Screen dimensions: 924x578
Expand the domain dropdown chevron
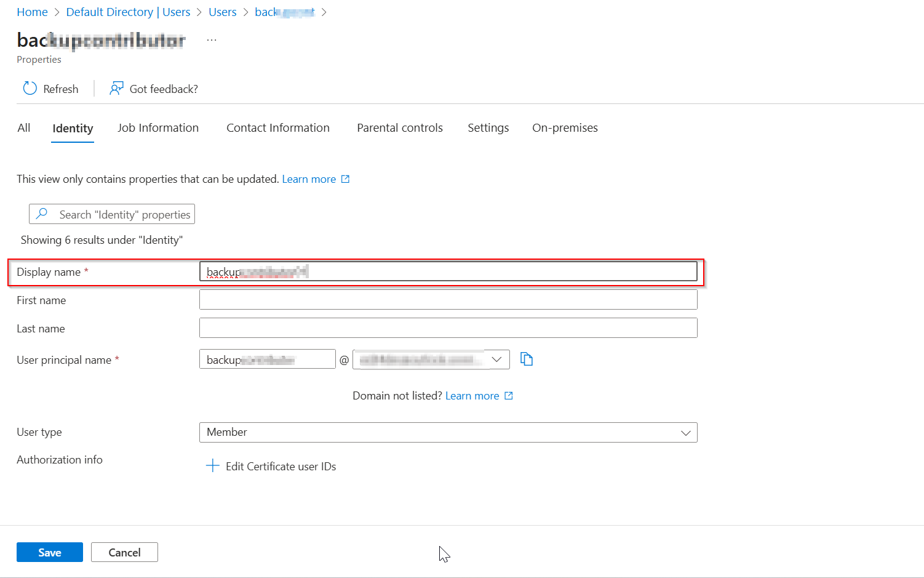point(496,359)
